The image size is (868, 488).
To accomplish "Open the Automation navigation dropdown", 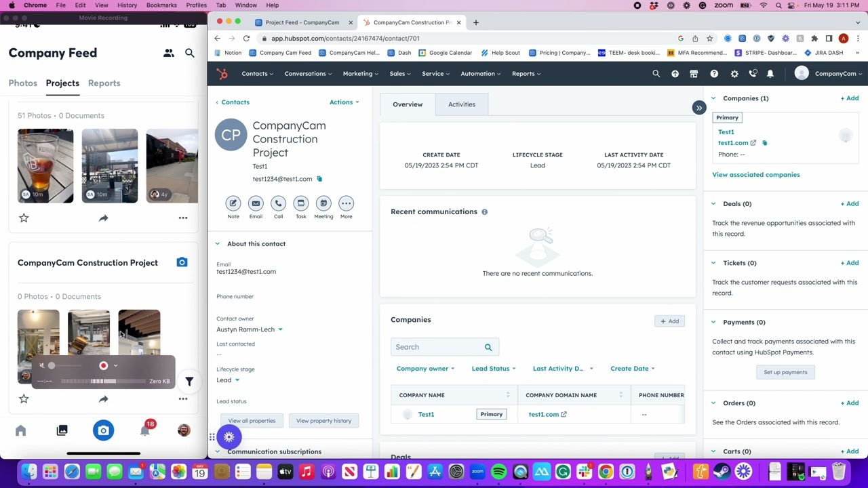I will coord(480,74).
